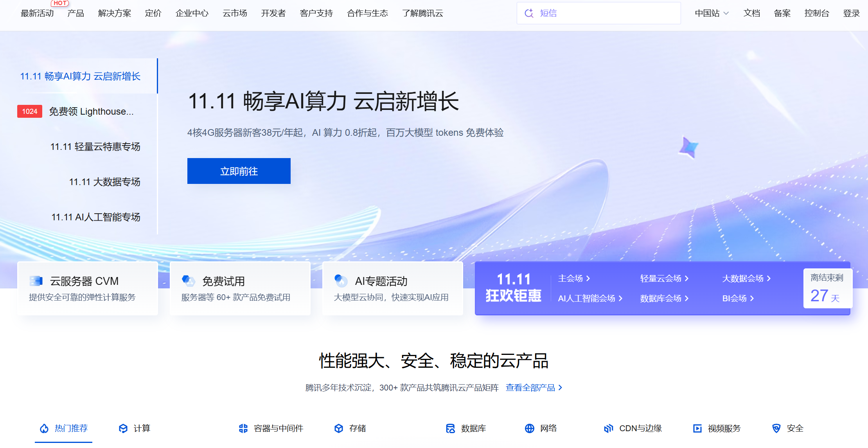Switch to the 数据库 product tab
Screen dimensions: 868x448
[x=466, y=428]
